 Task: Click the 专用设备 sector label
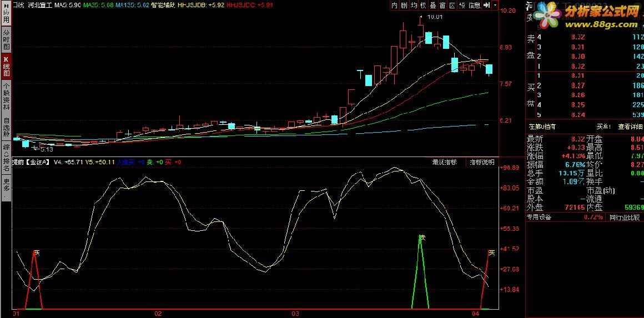(x=539, y=217)
